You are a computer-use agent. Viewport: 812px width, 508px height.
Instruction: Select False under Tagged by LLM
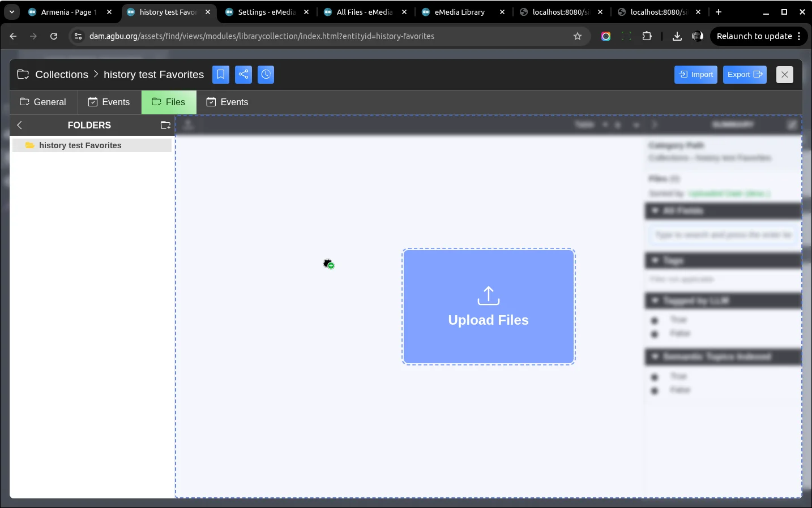[x=655, y=334]
